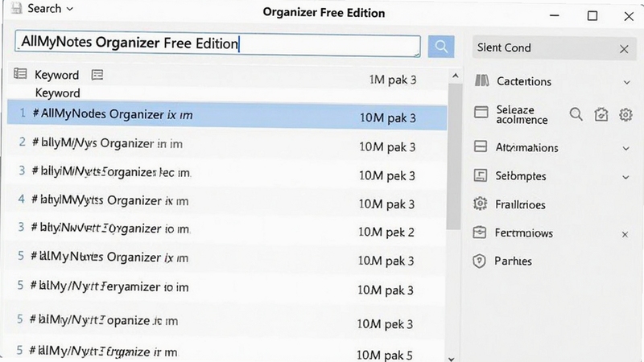Click the gear icon in Seleaze acolmence row
Screen dimensions: 644x362
pos(625,114)
